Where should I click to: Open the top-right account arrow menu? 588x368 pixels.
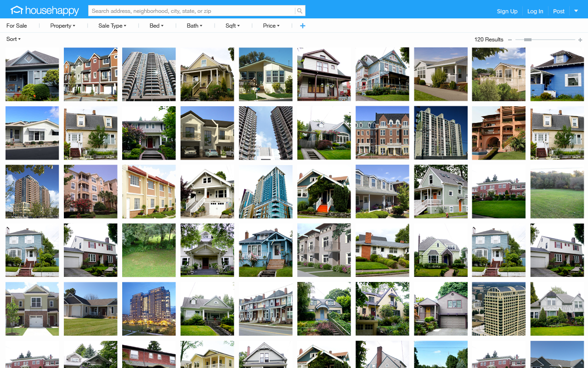tap(576, 11)
